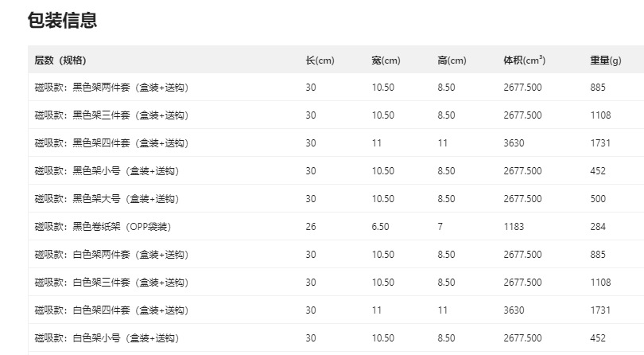Click the 白色架三件套 row label
Viewport: 644px width, 355px height.
point(111,283)
